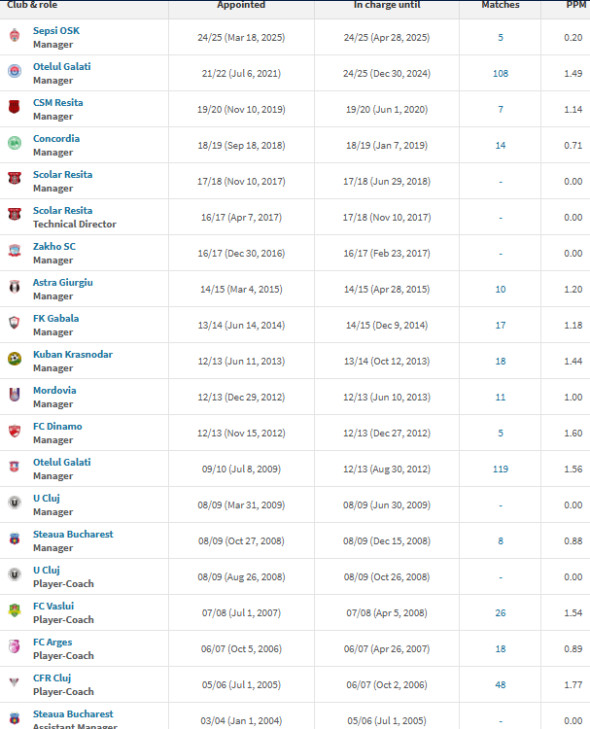Open the 119 matches link for Otelul Galati
Viewport: 590px width, 729px height.
coord(500,469)
